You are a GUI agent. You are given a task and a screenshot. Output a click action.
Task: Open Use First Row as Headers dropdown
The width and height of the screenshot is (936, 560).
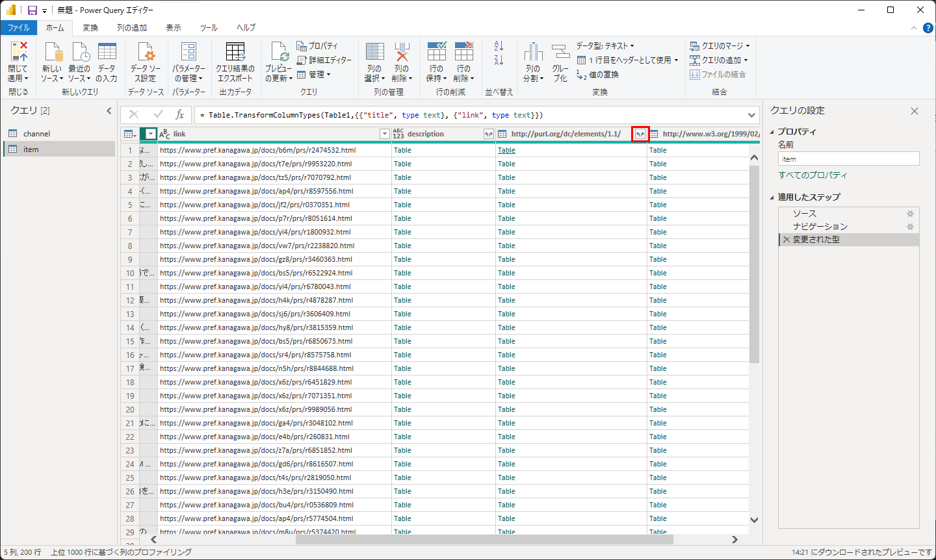point(628,60)
